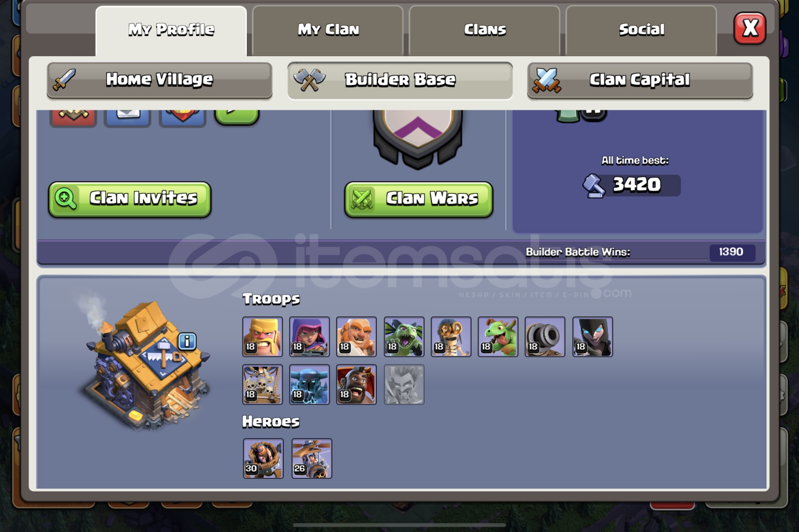The width and height of the screenshot is (799, 532).
Task: Select the Boxer Giant troop icon
Action: coord(356,336)
